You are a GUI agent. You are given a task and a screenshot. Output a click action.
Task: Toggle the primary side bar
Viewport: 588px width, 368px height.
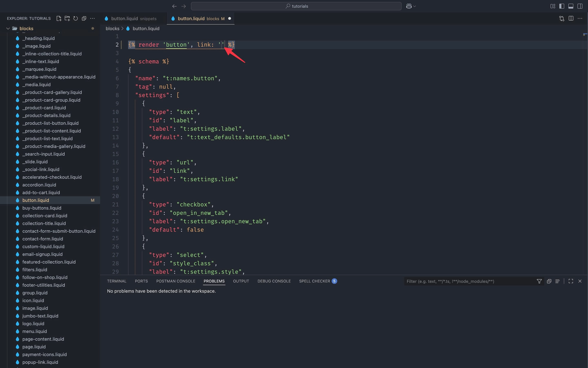[562, 6]
